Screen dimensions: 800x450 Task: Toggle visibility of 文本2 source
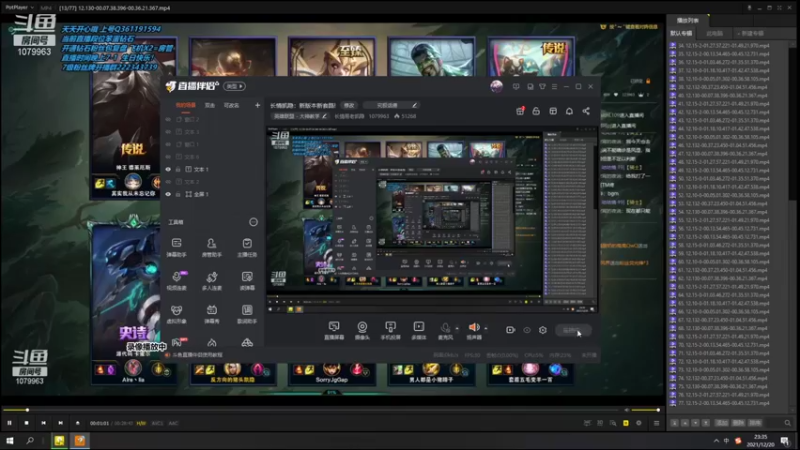click(x=168, y=182)
